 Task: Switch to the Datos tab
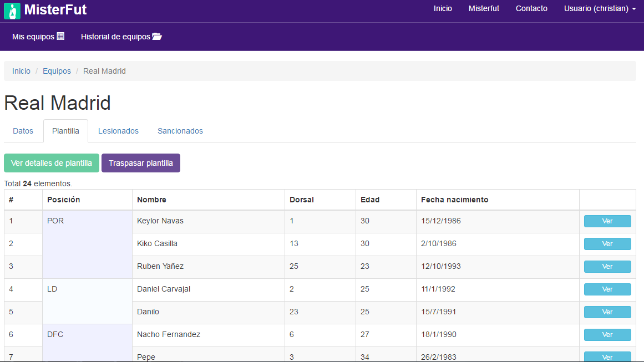tap(23, 131)
